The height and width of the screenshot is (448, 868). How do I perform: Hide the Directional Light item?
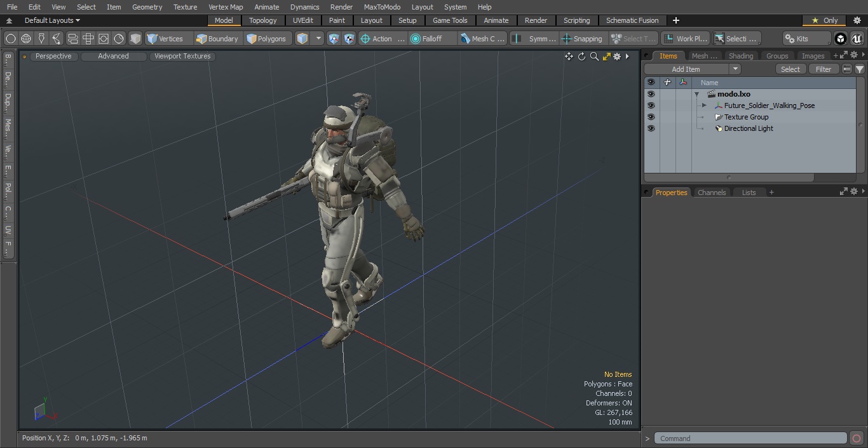click(x=651, y=128)
